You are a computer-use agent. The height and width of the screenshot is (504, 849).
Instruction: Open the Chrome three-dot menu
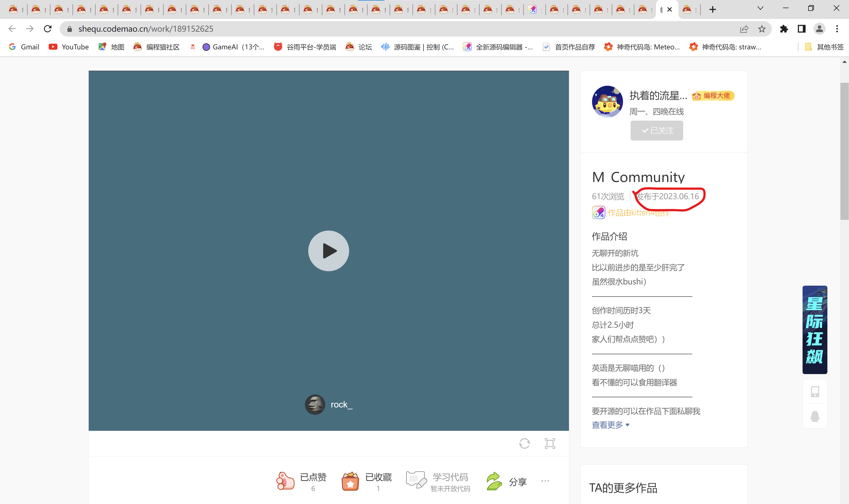pyautogui.click(x=837, y=29)
